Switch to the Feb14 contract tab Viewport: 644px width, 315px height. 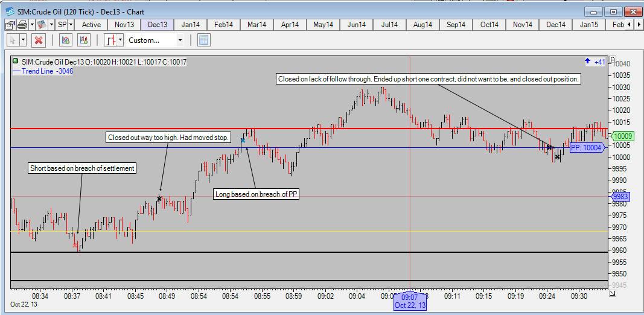pos(224,25)
